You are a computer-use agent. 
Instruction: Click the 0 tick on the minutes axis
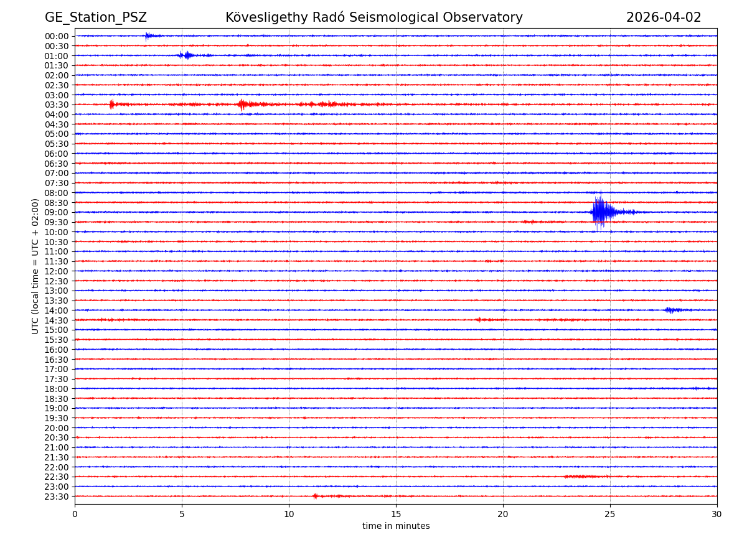(75, 515)
